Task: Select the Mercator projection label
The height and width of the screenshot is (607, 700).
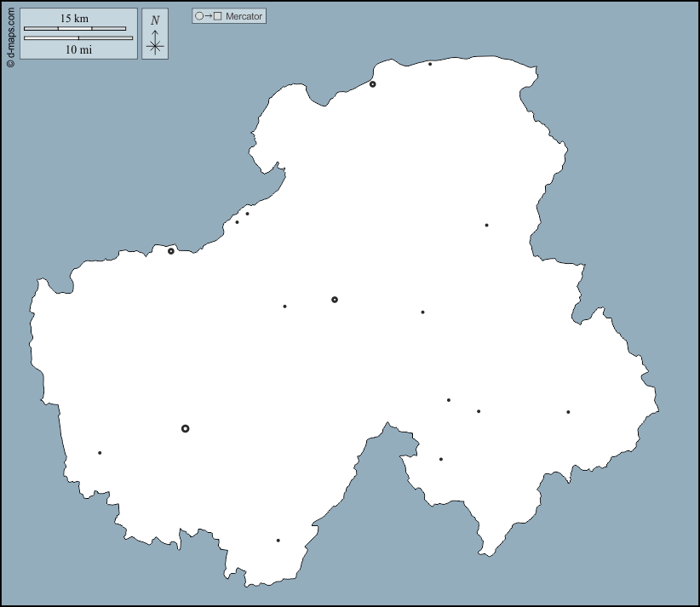Action: coord(244,16)
